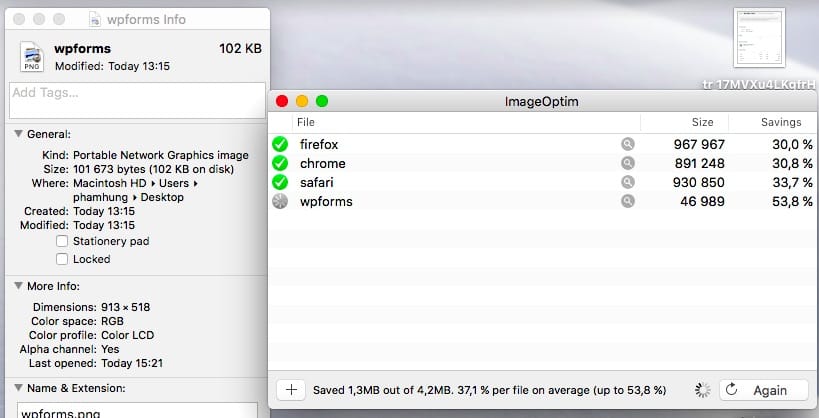This screenshot has height=418, width=819.
Task: Collapse the Name & Extension section
Action: click(x=17, y=388)
